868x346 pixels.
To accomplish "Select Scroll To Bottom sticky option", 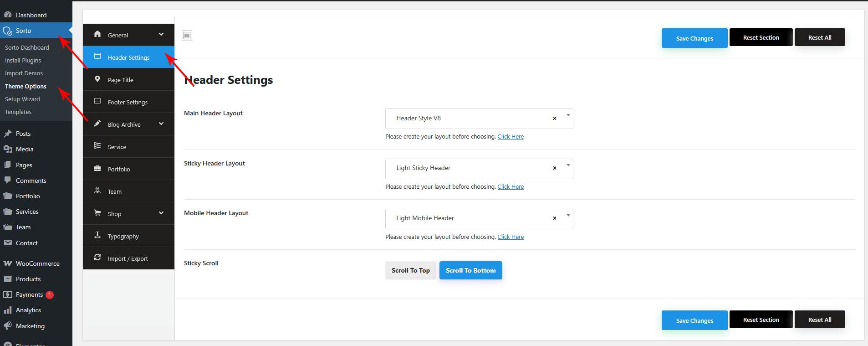I will [470, 270].
